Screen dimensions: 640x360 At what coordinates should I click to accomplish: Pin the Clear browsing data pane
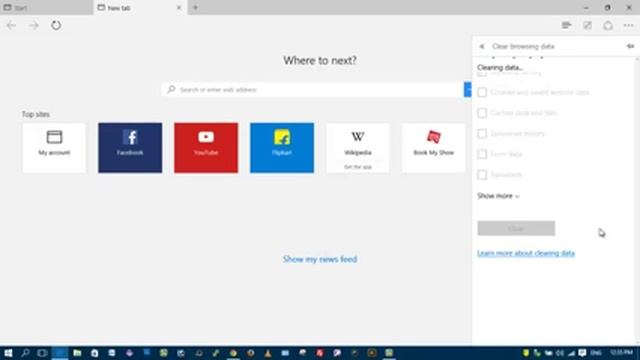coord(630,46)
